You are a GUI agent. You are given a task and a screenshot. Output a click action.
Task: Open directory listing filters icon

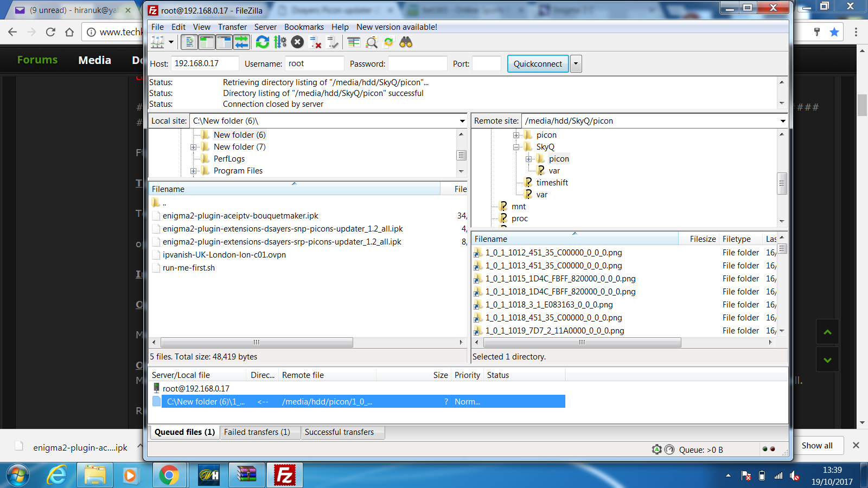click(x=354, y=42)
